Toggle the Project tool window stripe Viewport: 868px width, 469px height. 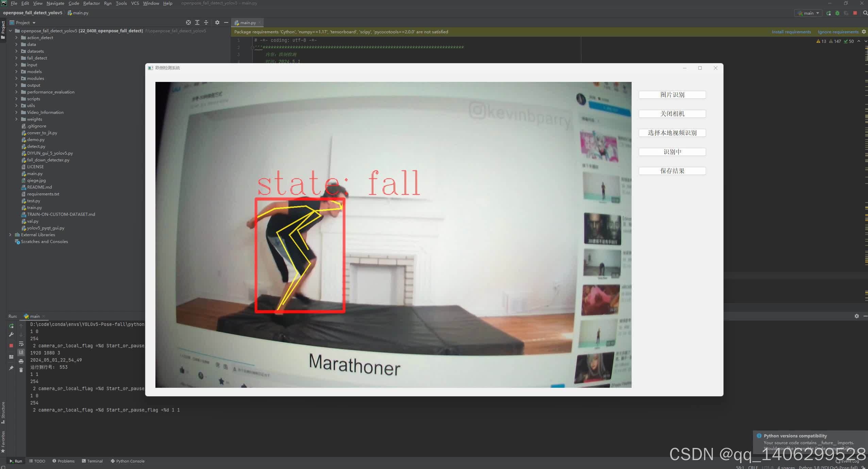click(3, 30)
